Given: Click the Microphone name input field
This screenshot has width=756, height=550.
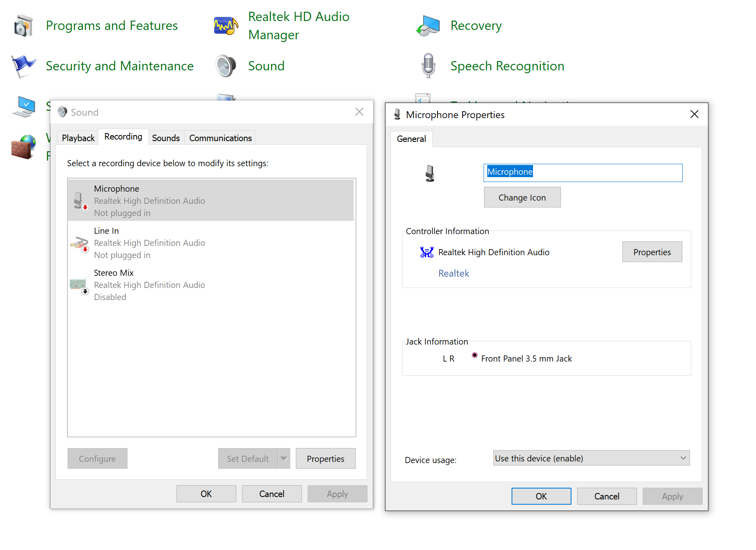Looking at the screenshot, I should click(583, 173).
